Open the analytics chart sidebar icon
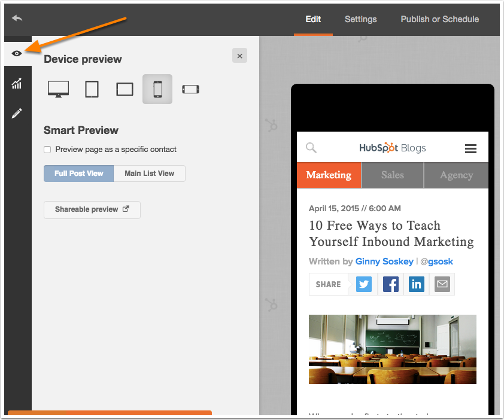This screenshot has width=504, height=420. 17,83
